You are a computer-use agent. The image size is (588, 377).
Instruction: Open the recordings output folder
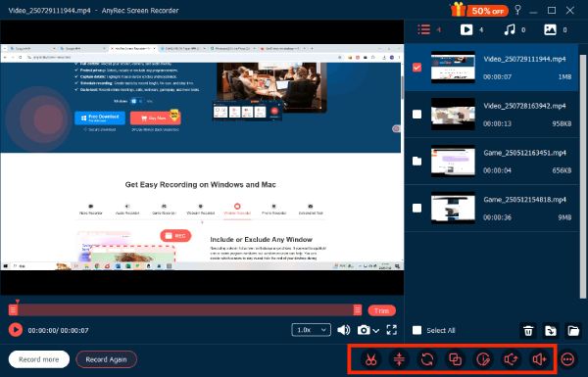[x=573, y=331]
